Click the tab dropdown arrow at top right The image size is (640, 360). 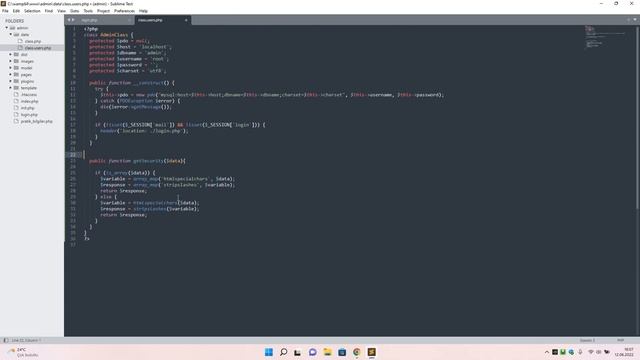(x=635, y=20)
